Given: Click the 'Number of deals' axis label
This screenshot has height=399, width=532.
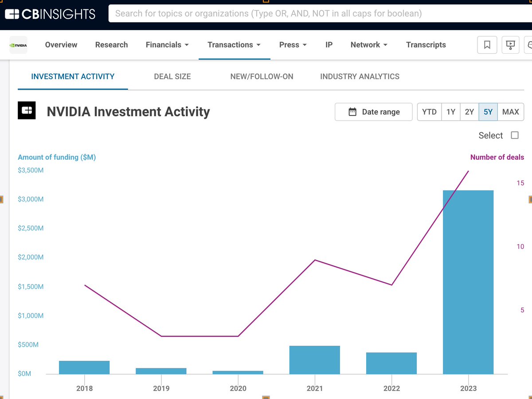Looking at the screenshot, I should tap(497, 157).
